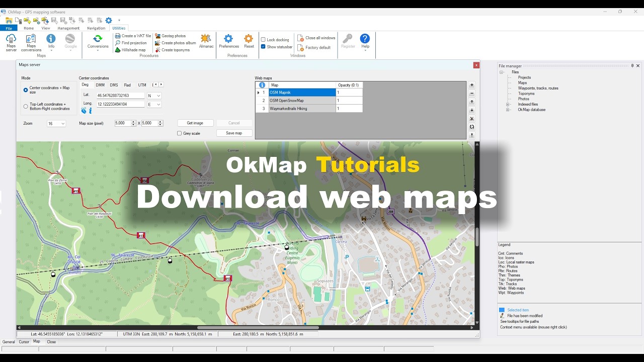This screenshot has height=362, width=644.
Task: Remove web map with minus button
Action: tap(472, 94)
